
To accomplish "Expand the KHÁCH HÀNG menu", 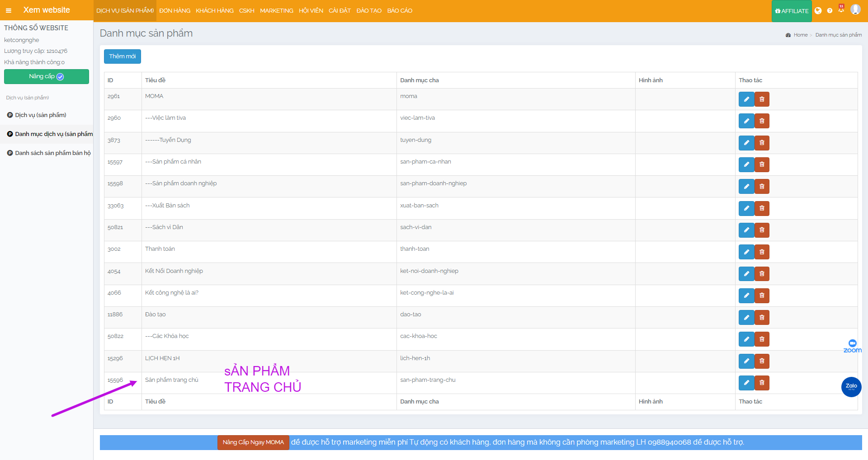I will pyautogui.click(x=214, y=11).
